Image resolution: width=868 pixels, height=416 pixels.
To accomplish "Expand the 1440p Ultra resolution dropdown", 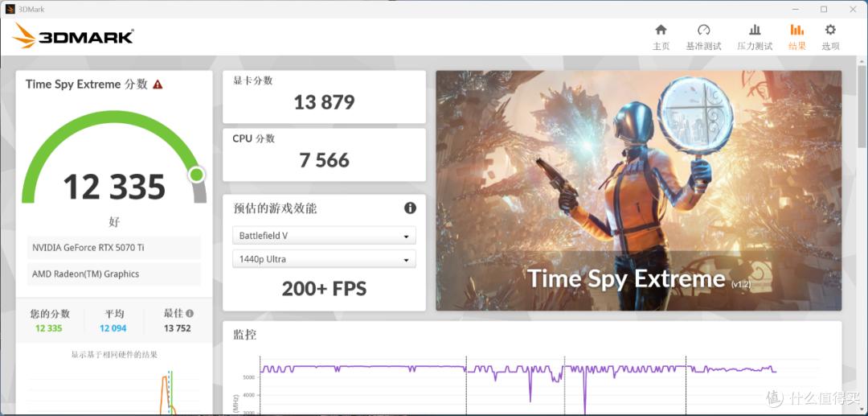I will [x=324, y=258].
